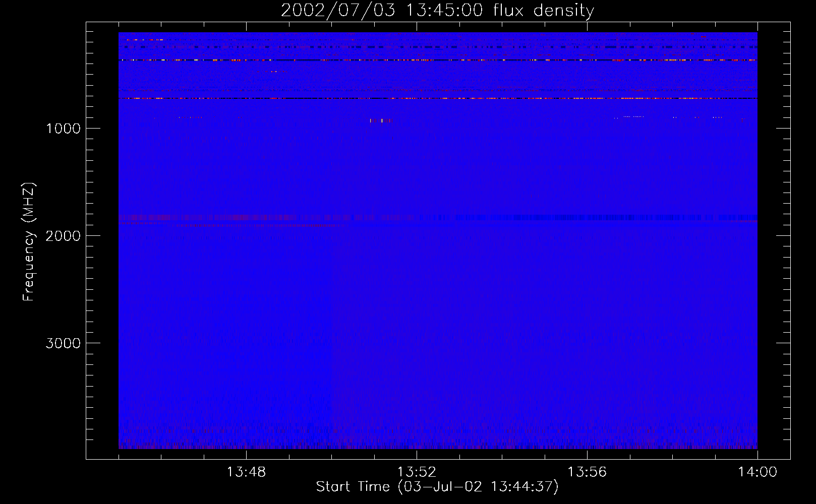Click the yellow burst near 13:51 at 1000 MHz
The image size is (816, 504).
tap(380, 120)
